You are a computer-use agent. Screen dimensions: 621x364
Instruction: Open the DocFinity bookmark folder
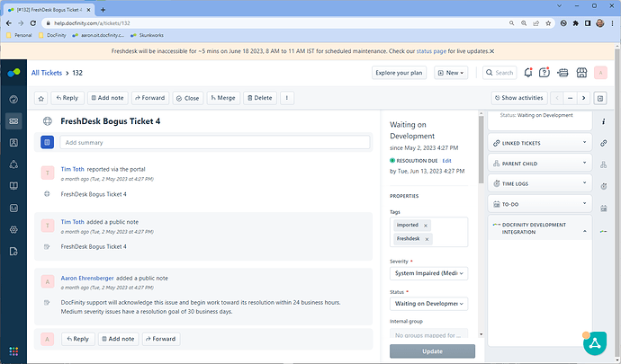52,35
